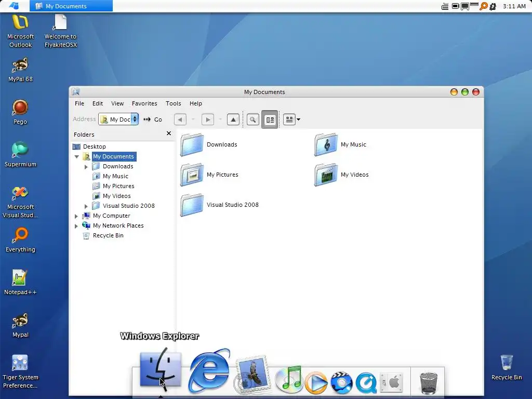Toggle the Folders pane toolbar button

(270, 119)
